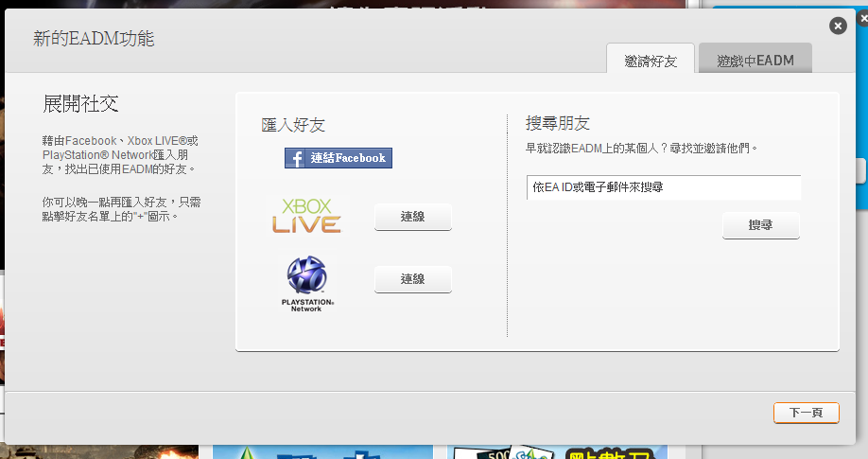Close the 新的EADM功能 dialog

(837, 26)
